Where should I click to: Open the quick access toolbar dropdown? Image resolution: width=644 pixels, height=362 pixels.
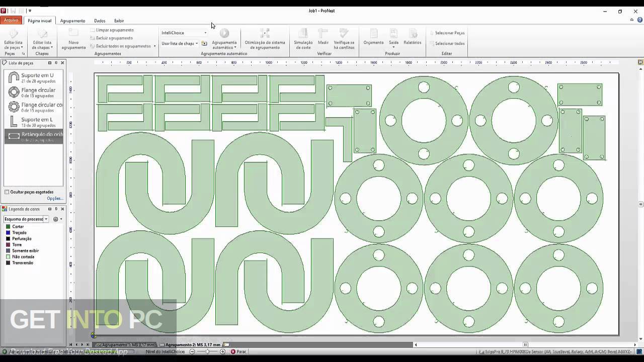[x=30, y=11]
